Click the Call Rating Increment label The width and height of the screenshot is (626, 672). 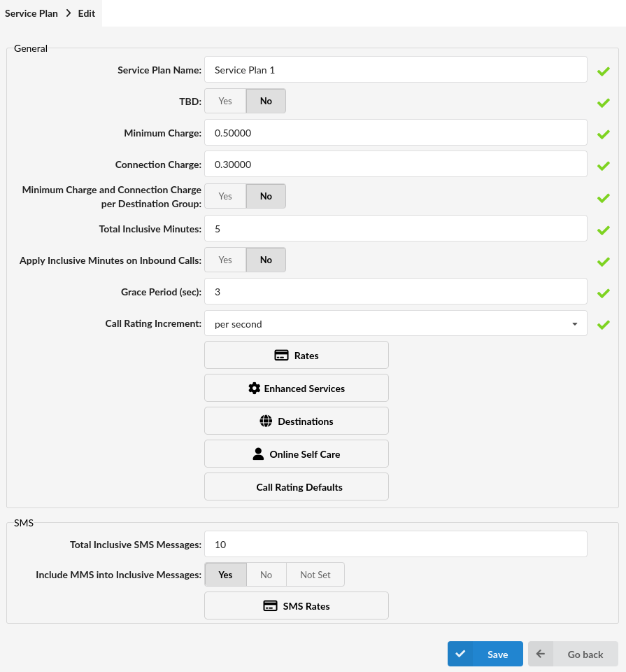click(153, 323)
